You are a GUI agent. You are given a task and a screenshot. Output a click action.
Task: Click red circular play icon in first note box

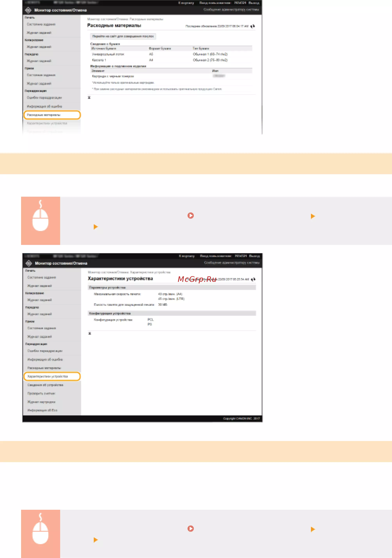pos(191,216)
